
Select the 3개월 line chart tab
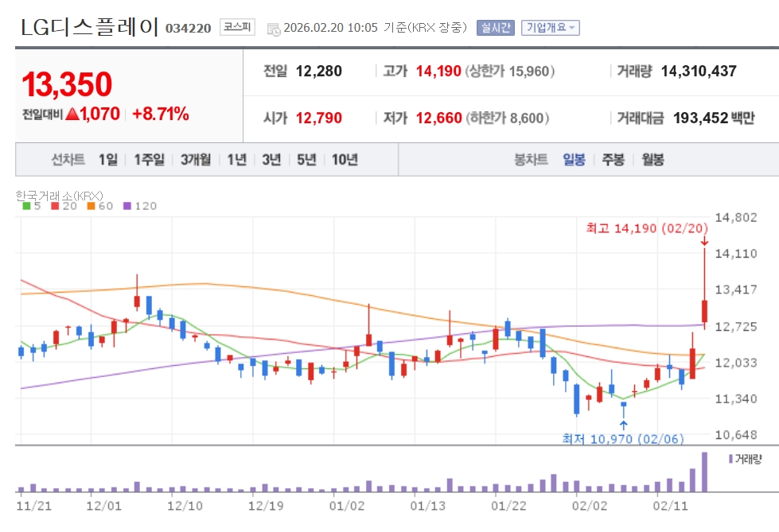pyautogui.click(x=195, y=160)
